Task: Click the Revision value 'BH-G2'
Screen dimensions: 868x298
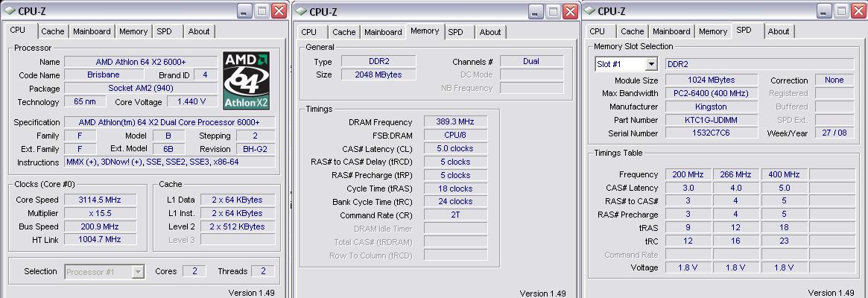Action: tap(256, 149)
